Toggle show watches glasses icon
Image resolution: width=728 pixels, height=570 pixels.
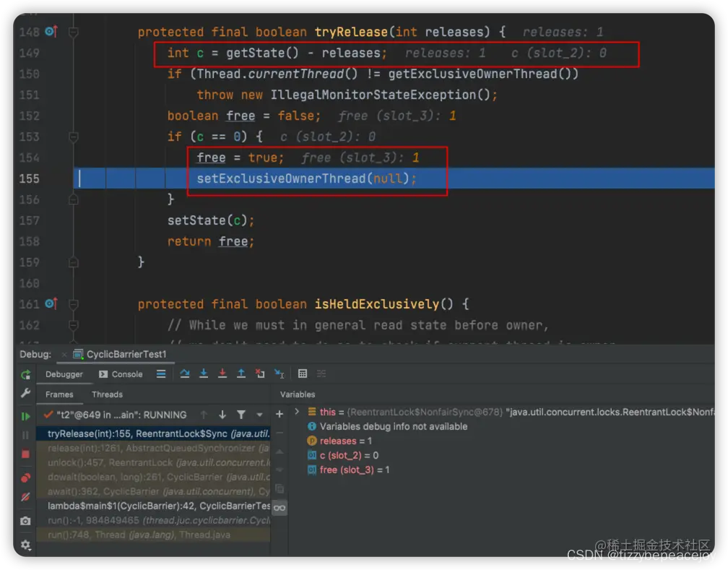point(279,507)
